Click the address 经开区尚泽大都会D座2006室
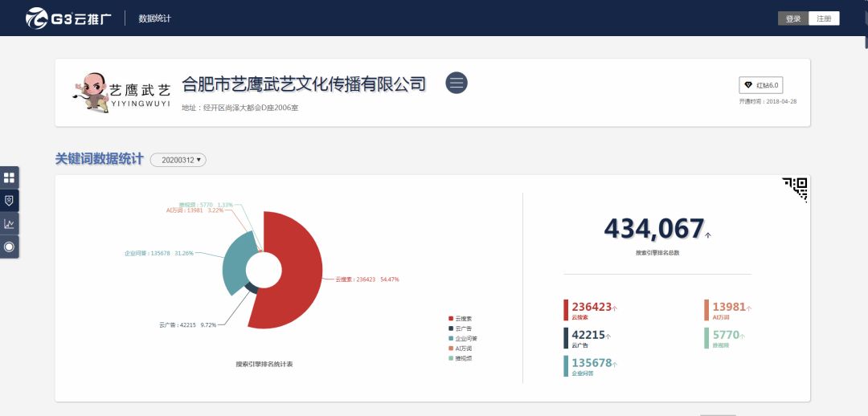868x416 pixels. (x=240, y=108)
